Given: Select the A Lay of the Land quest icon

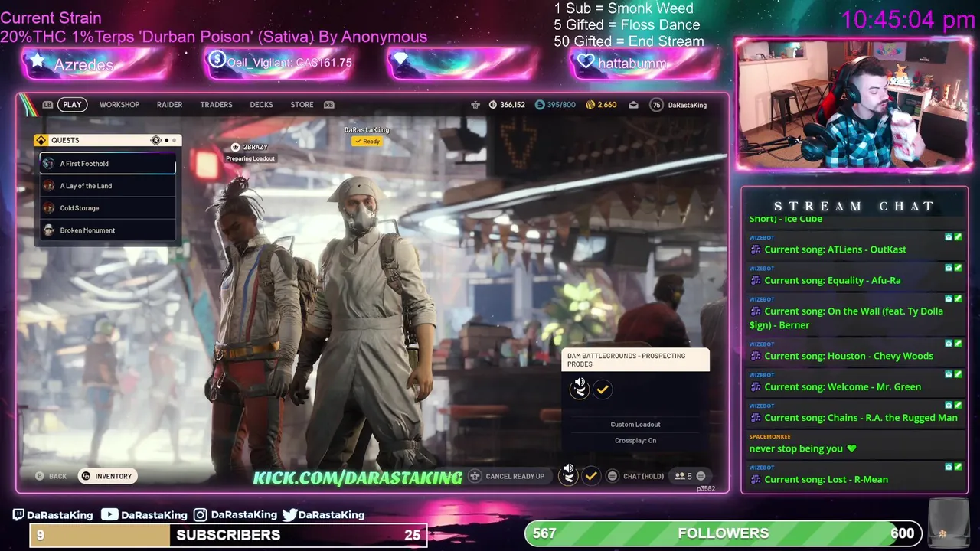Looking at the screenshot, I should [x=48, y=186].
